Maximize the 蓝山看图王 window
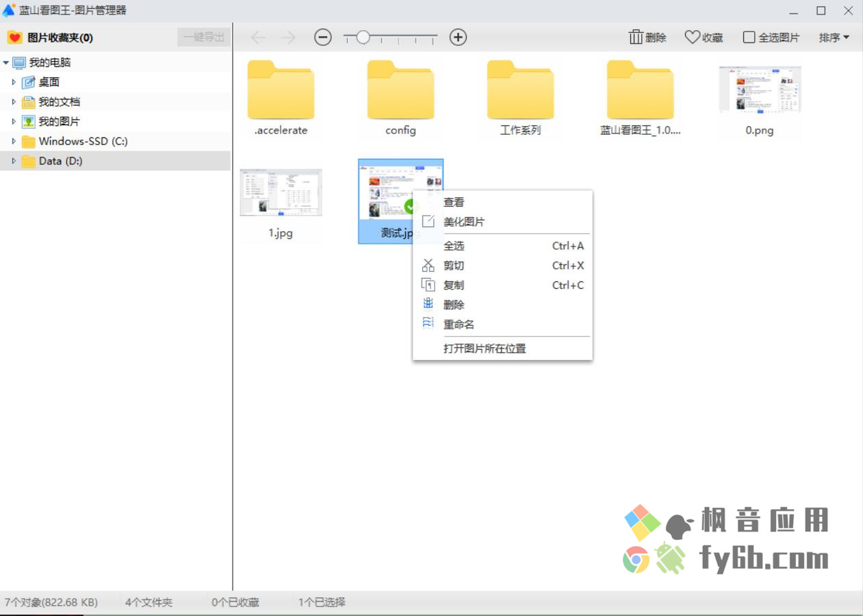 [821, 10]
